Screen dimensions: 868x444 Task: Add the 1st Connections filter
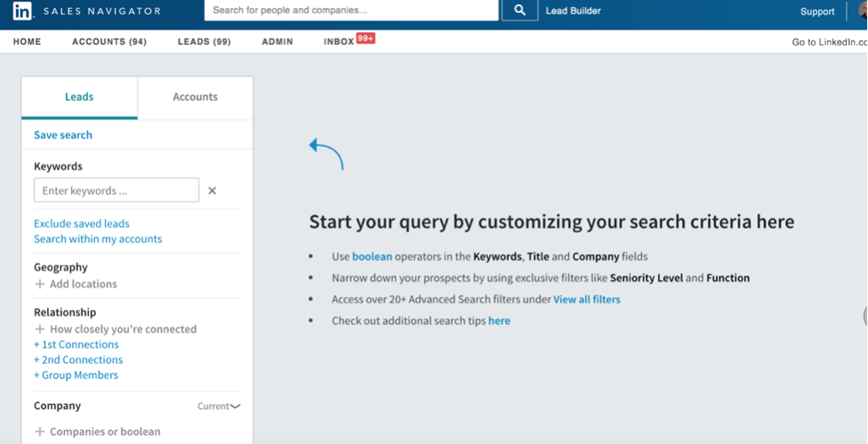tap(76, 345)
